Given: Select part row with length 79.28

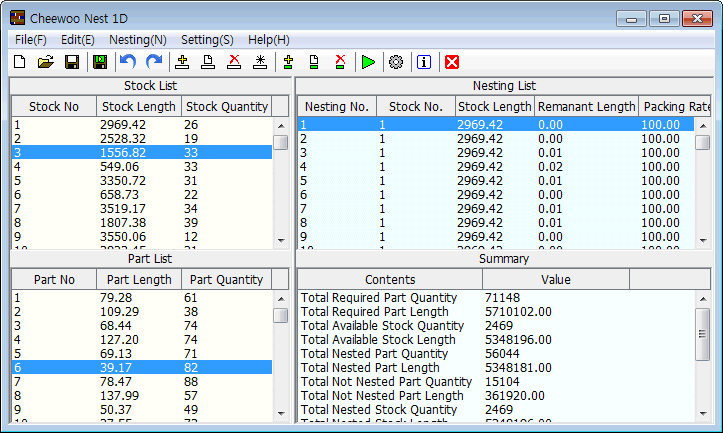Looking at the screenshot, I should tap(142, 297).
